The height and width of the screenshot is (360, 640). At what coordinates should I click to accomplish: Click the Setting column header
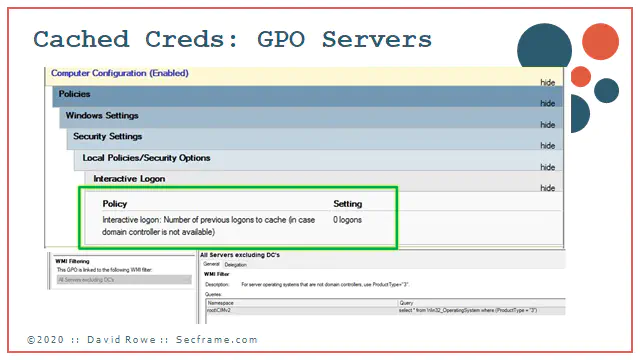[x=347, y=204]
